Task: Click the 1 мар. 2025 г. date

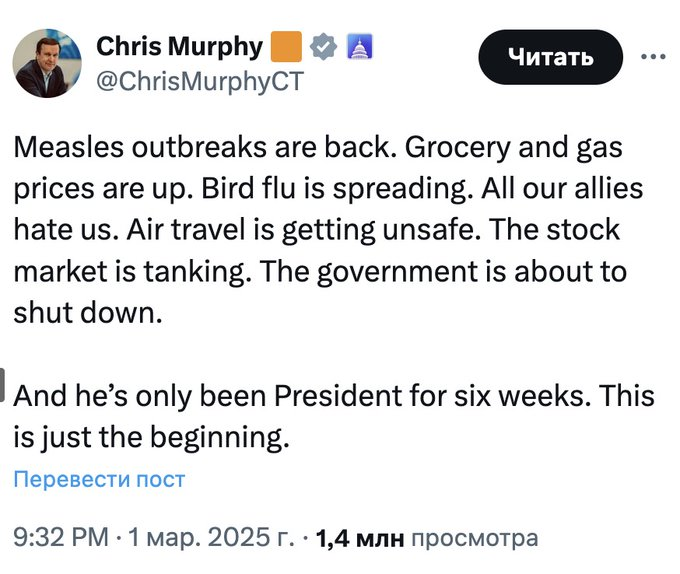Action: (x=209, y=538)
